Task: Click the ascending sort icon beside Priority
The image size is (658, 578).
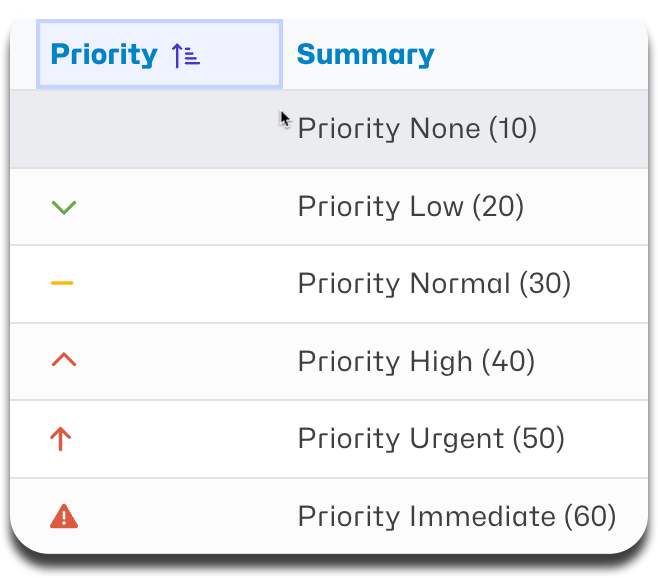Action: point(186,56)
